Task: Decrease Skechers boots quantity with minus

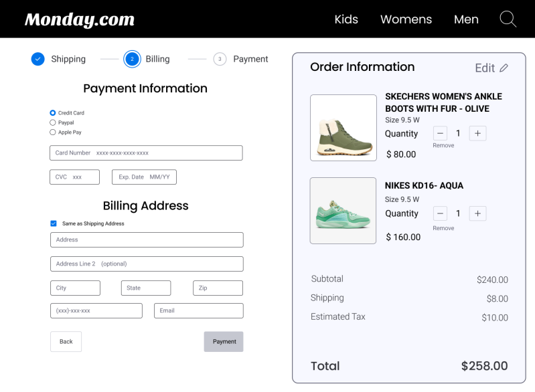Action: pyautogui.click(x=440, y=133)
